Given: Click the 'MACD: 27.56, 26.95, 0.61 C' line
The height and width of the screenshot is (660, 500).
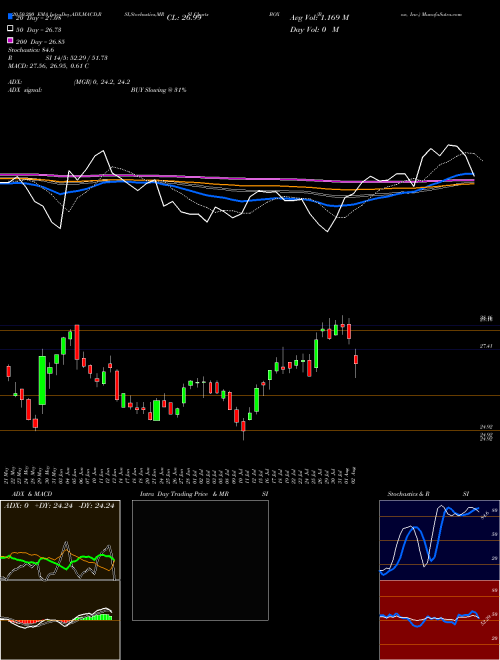Looking at the screenshot, I should (x=48, y=66).
